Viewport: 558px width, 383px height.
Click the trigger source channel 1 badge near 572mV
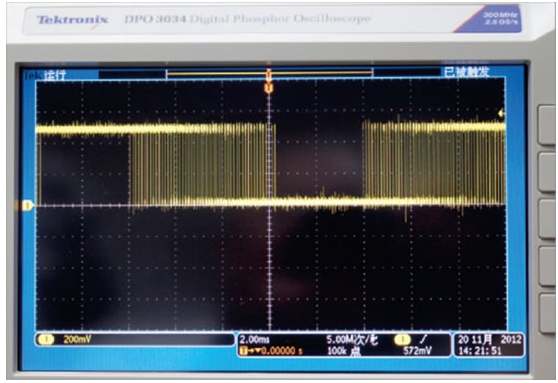pyautogui.click(x=402, y=340)
